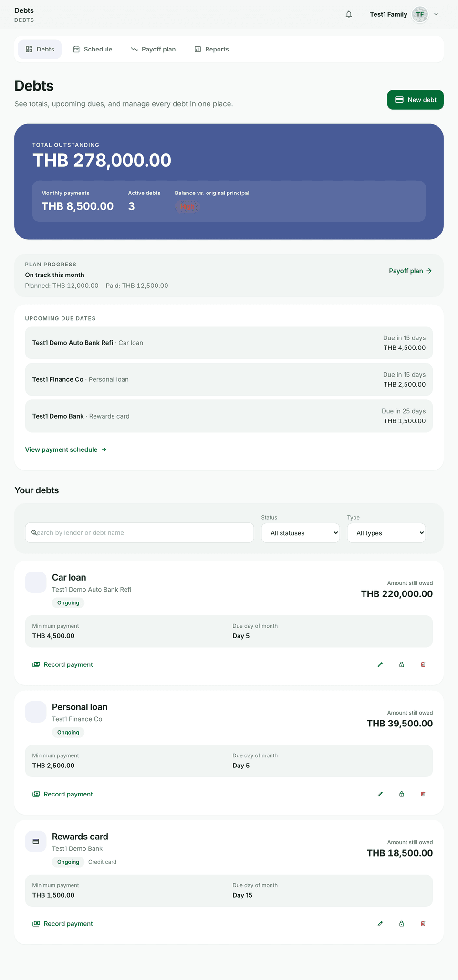This screenshot has width=458, height=980.
Task: Open the Test1 Demo Bank Rewards card due row
Action: pos(229,416)
